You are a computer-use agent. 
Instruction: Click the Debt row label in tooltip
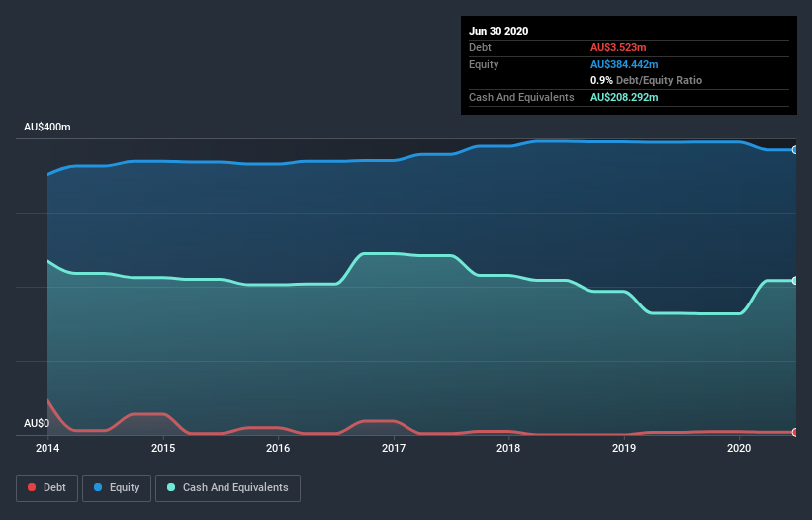(480, 47)
